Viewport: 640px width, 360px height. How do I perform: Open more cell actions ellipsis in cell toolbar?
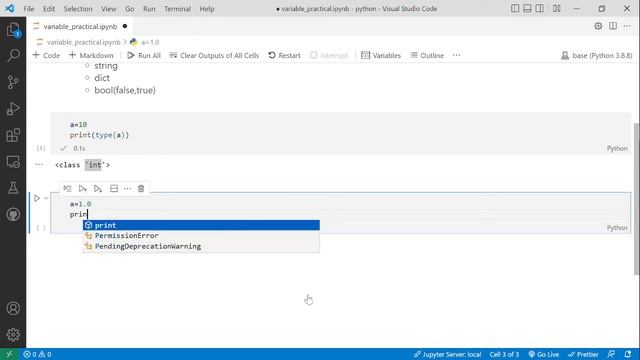click(x=127, y=189)
